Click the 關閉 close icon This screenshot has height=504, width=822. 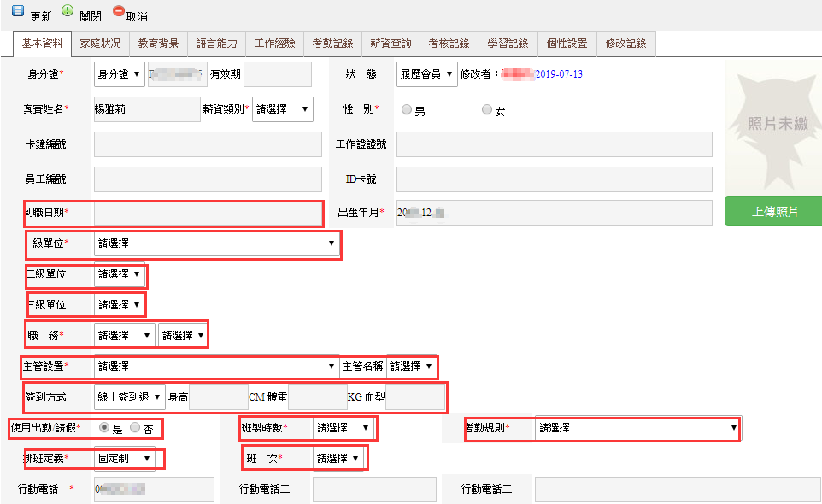pos(68,10)
